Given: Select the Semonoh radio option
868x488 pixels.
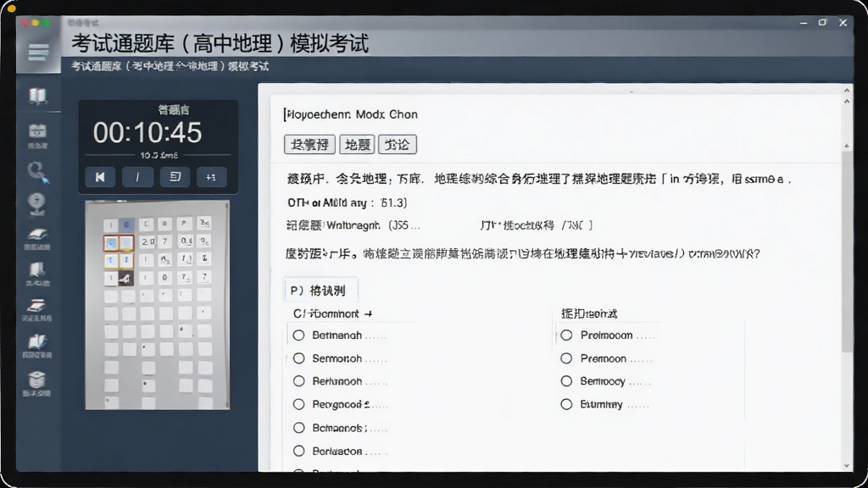Looking at the screenshot, I should click(299, 358).
